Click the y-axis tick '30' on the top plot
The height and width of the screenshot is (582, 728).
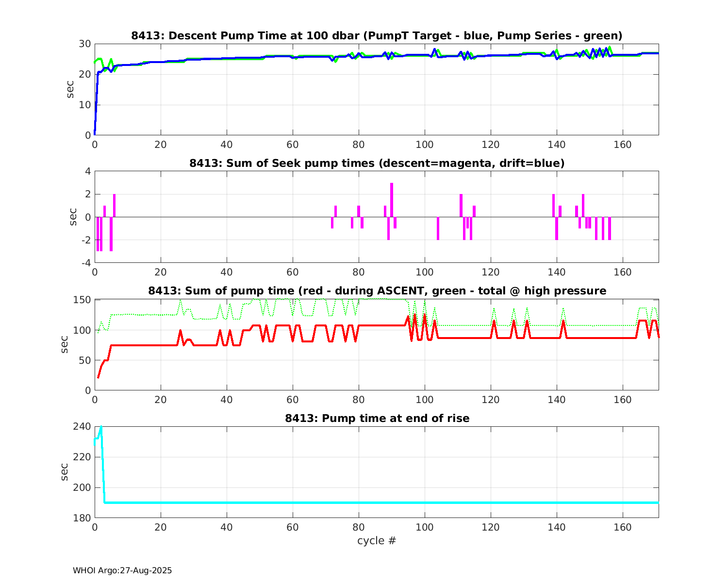coord(84,44)
